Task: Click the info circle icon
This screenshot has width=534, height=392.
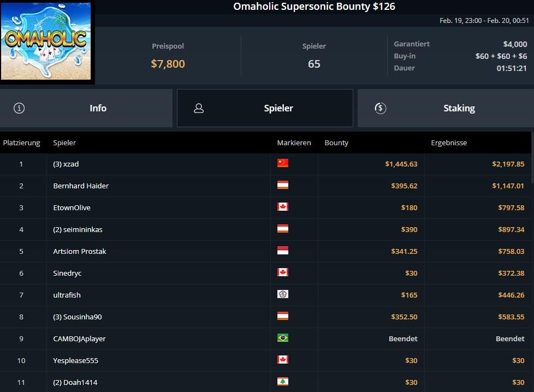Action: [x=19, y=108]
